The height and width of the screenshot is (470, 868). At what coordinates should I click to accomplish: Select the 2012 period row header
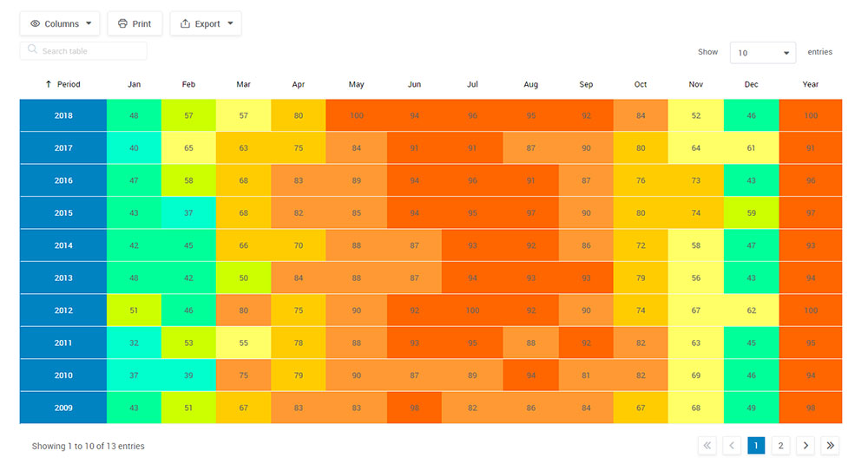63,310
